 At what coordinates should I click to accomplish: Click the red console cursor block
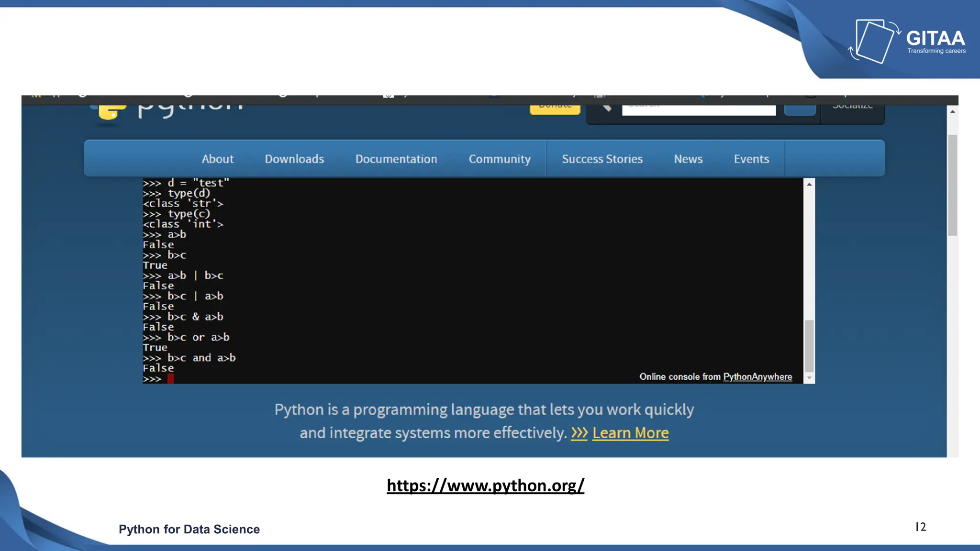(x=170, y=379)
